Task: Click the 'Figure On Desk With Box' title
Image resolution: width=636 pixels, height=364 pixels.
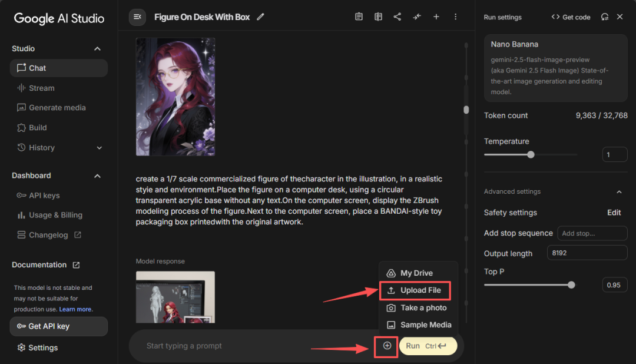Action: point(202,17)
